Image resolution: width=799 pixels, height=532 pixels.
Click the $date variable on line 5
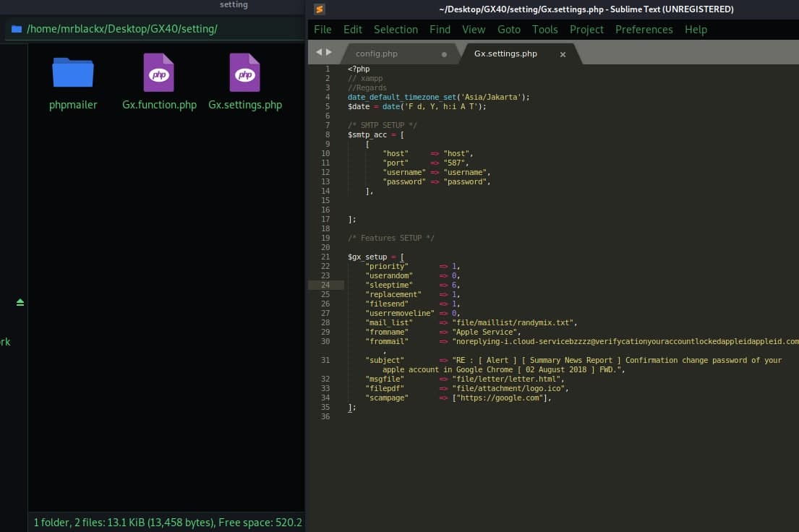[x=359, y=106]
